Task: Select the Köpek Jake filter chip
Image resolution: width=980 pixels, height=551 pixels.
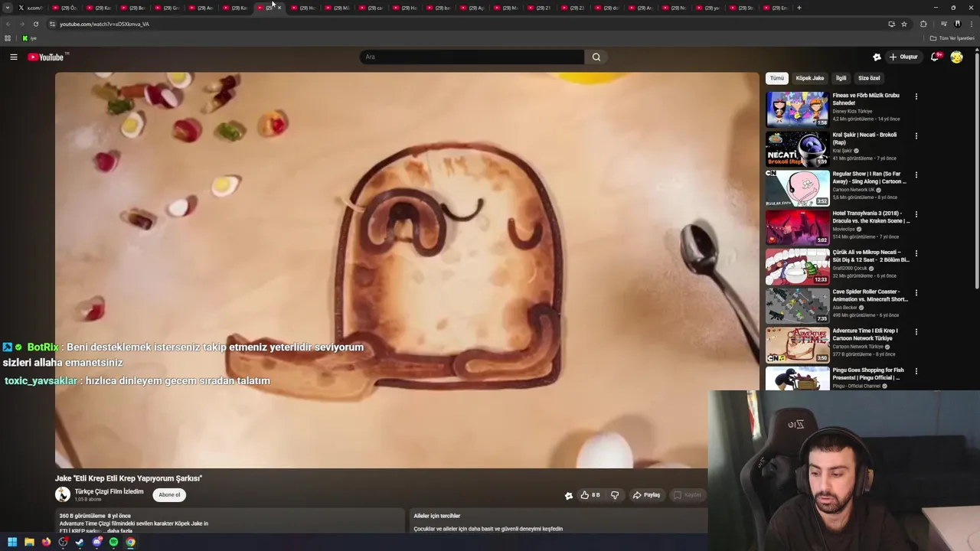Action: pyautogui.click(x=809, y=78)
